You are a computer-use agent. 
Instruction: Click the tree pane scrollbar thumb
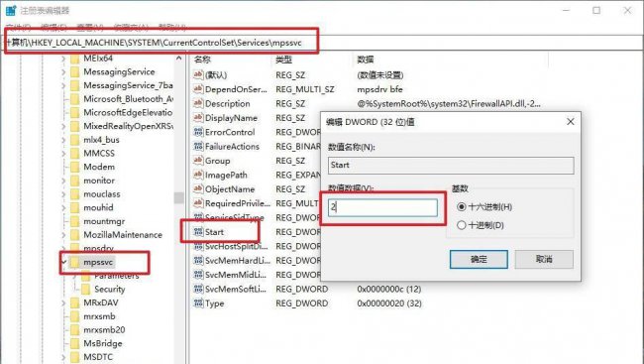pos(178,197)
